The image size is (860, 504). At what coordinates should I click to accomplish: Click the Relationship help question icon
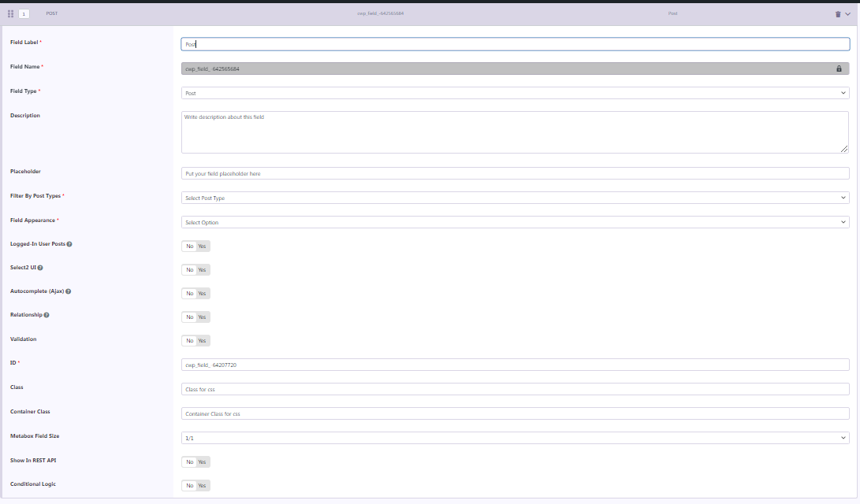point(47,315)
